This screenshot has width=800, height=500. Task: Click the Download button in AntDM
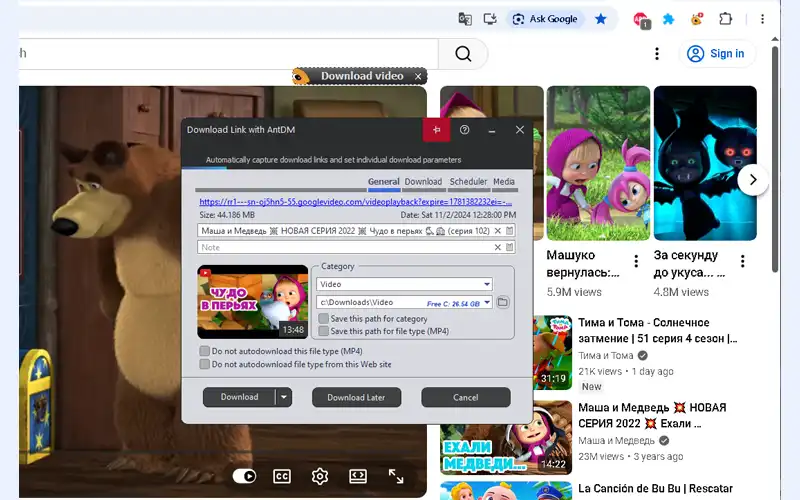point(239,397)
